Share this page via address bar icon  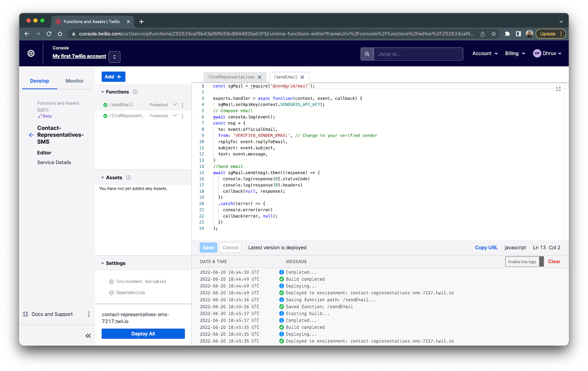click(x=483, y=34)
